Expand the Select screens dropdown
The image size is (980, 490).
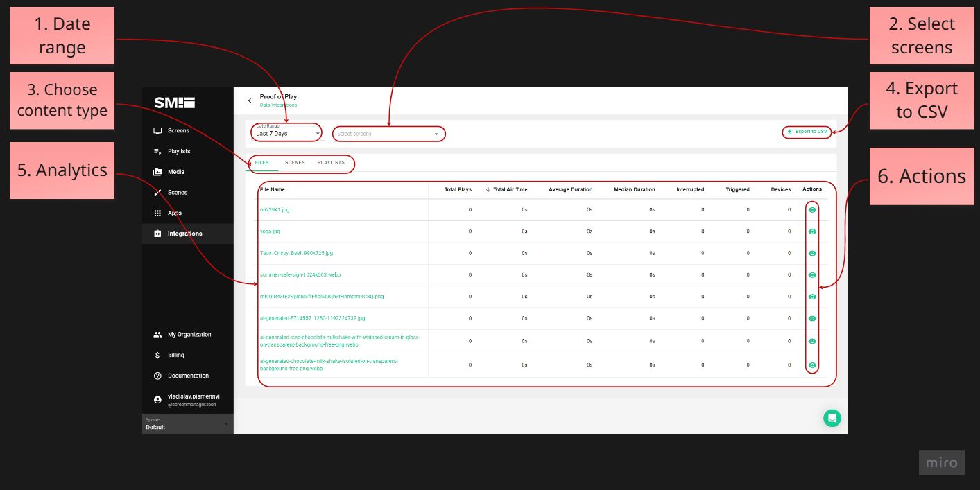coord(388,134)
